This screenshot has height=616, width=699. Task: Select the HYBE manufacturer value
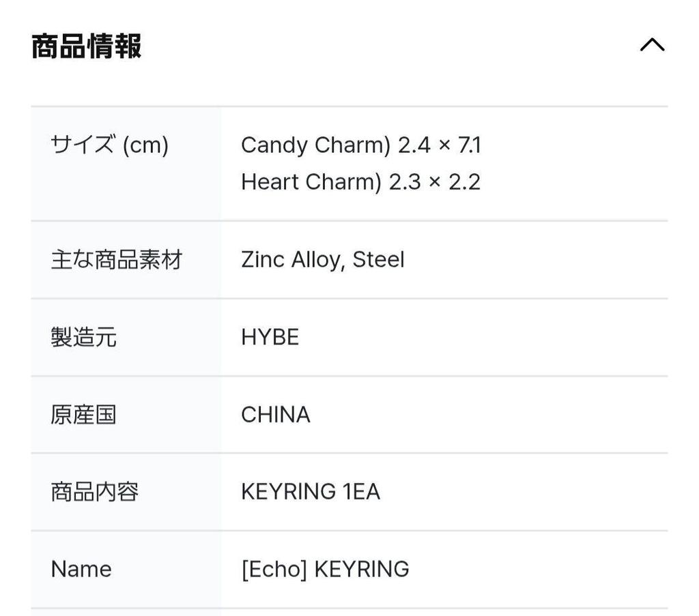click(x=270, y=337)
